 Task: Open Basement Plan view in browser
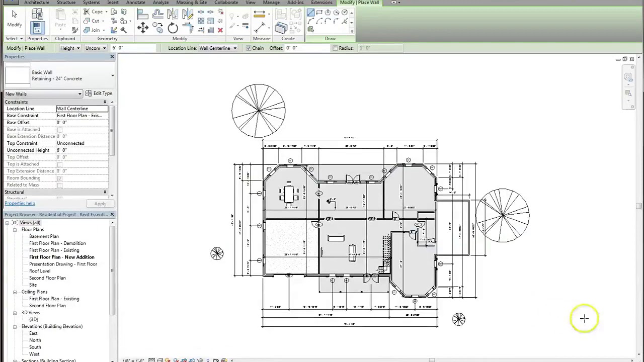[x=44, y=236]
